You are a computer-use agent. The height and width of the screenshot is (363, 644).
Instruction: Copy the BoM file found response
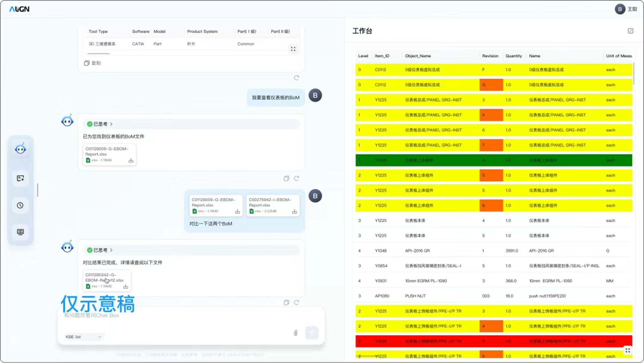(x=286, y=178)
